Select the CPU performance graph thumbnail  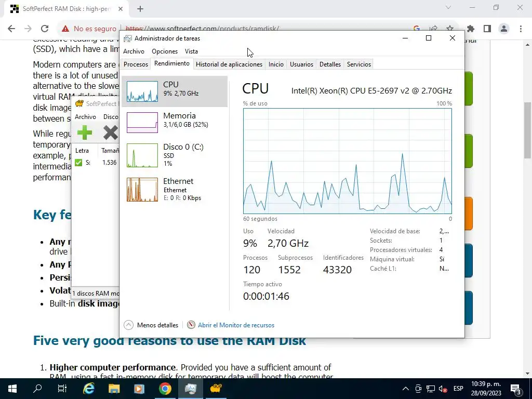point(142,91)
